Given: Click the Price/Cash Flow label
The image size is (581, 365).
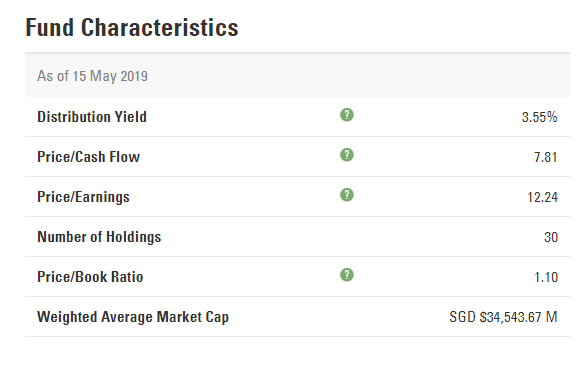Looking at the screenshot, I should [89, 157].
